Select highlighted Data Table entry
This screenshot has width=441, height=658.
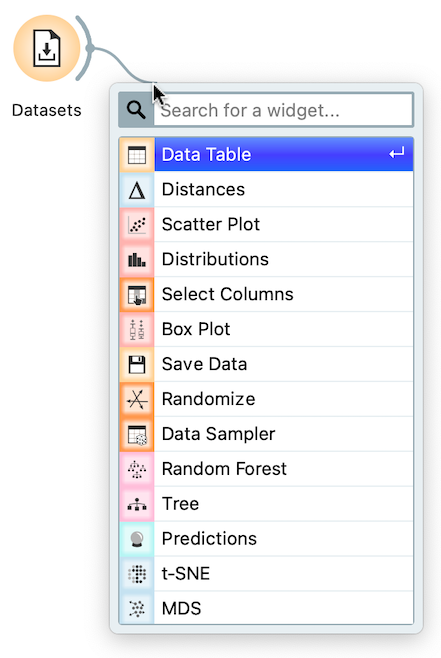click(x=266, y=154)
